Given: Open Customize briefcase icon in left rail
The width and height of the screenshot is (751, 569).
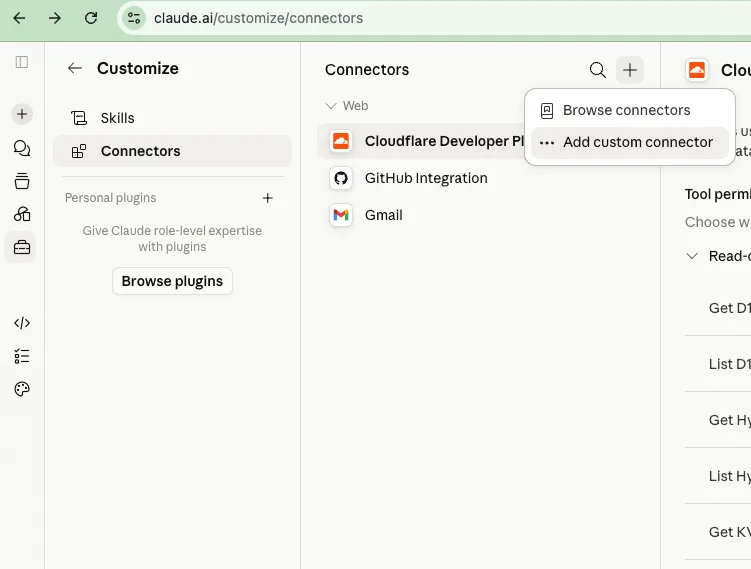Looking at the screenshot, I should [x=22, y=247].
